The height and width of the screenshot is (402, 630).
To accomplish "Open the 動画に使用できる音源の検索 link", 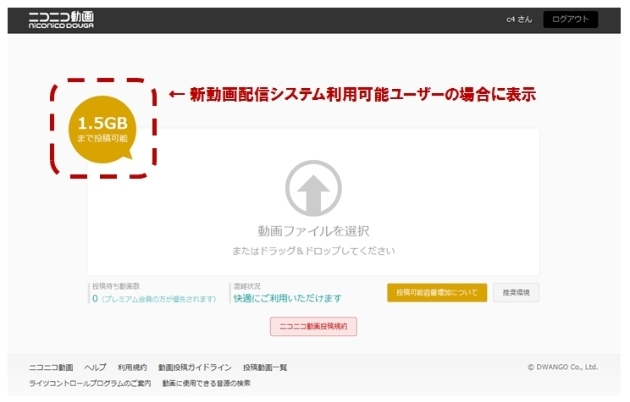I will (x=206, y=383).
